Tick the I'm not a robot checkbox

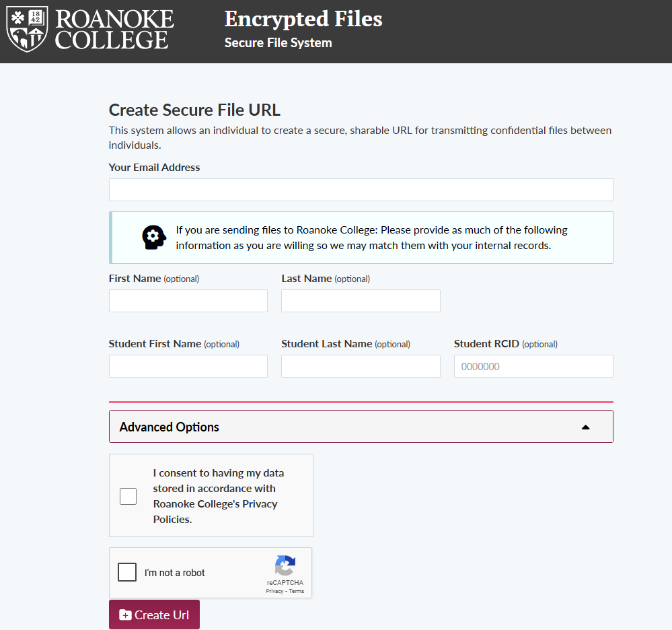tap(127, 572)
